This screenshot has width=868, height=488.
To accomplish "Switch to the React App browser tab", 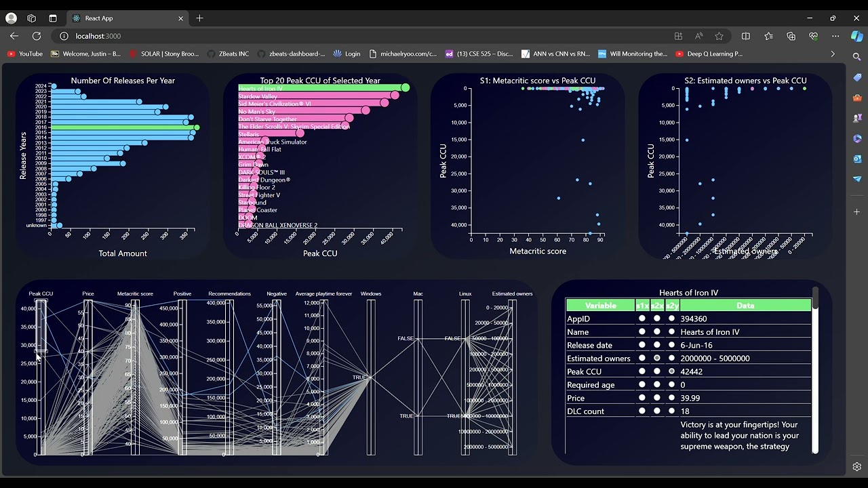I will click(x=127, y=18).
